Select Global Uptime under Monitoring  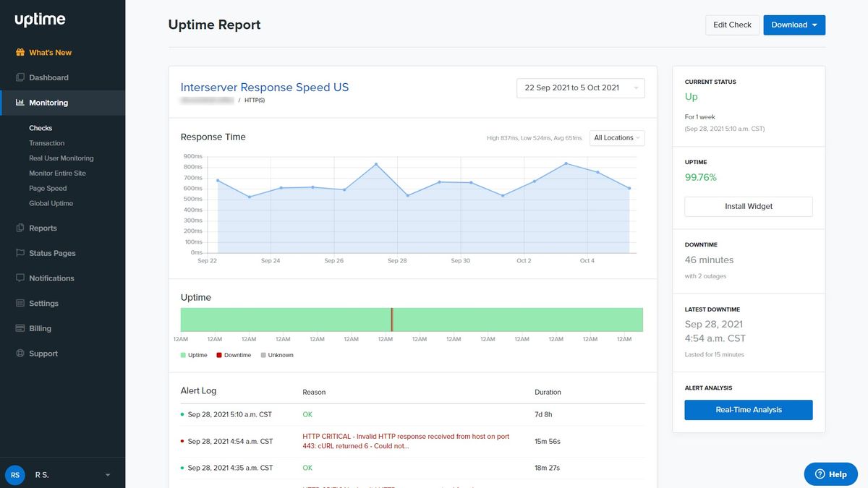50,203
